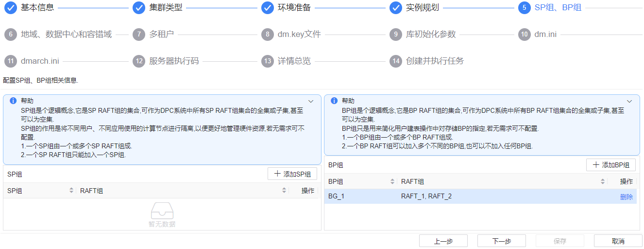The width and height of the screenshot is (644, 249).
Task: Click step number 13 circle icon
Action: (x=267, y=61)
